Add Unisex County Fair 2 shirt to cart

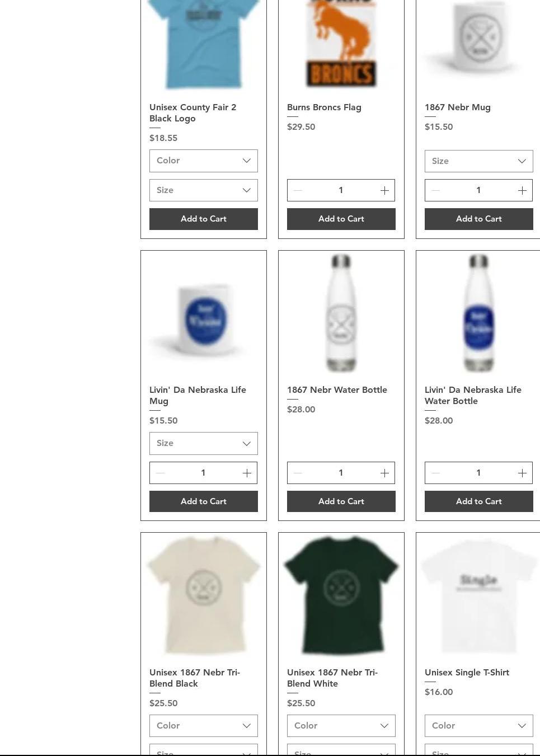tap(204, 219)
